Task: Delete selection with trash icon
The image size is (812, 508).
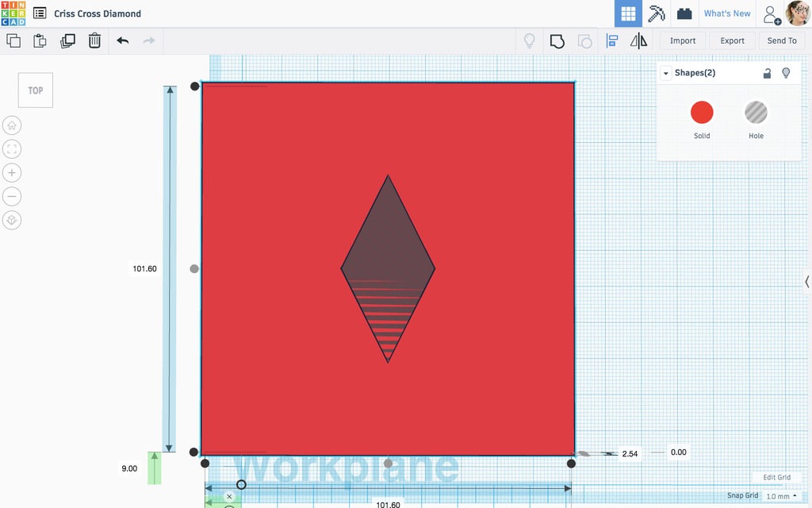Action: [94, 40]
